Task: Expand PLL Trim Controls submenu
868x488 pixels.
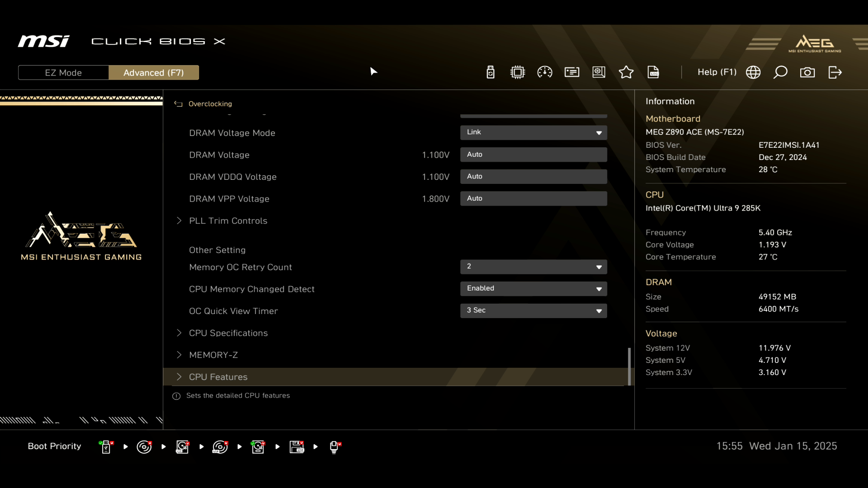Action: [228, 221]
